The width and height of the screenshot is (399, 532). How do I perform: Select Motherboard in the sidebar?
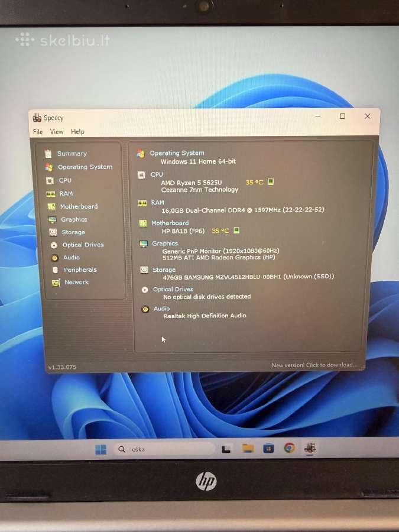[79, 206]
